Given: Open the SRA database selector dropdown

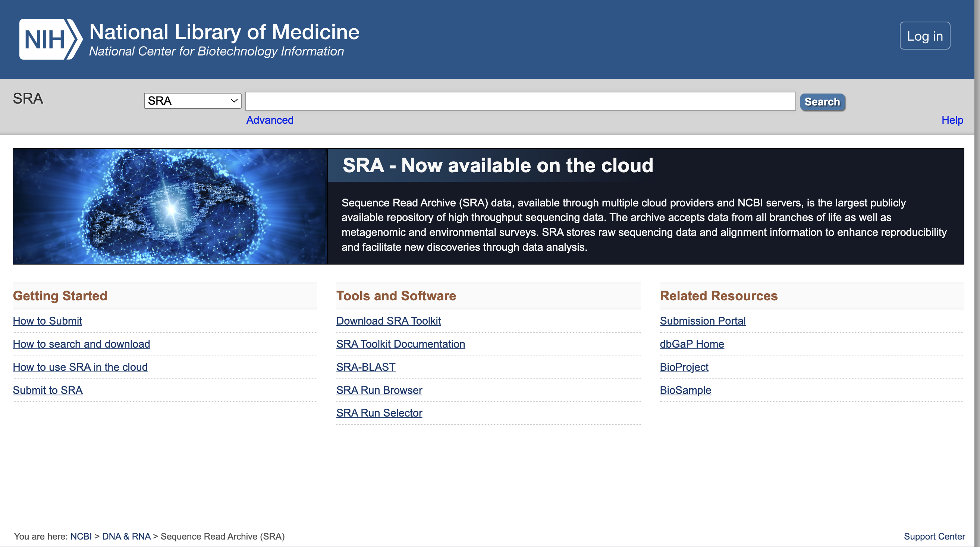Looking at the screenshot, I should [192, 100].
